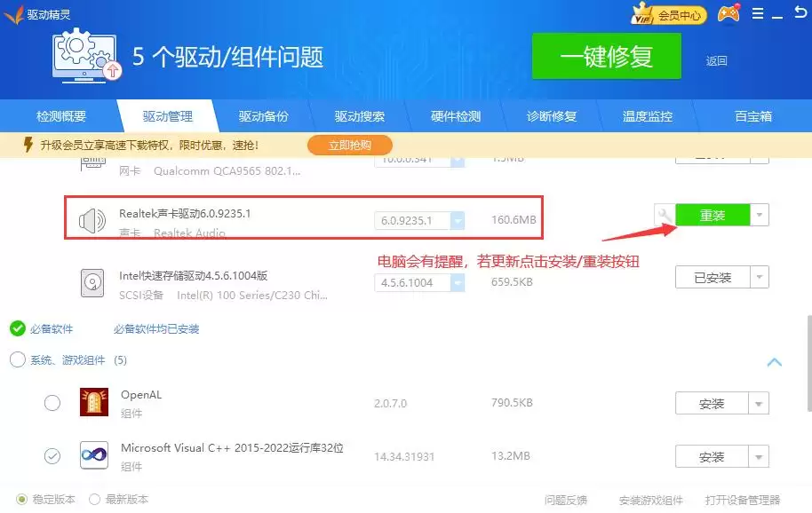Switch to 驱动管理 tab

(168, 116)
